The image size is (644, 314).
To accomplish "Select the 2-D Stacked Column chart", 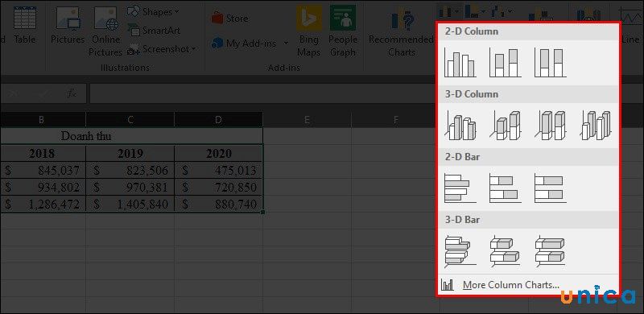I will (506, 63).
